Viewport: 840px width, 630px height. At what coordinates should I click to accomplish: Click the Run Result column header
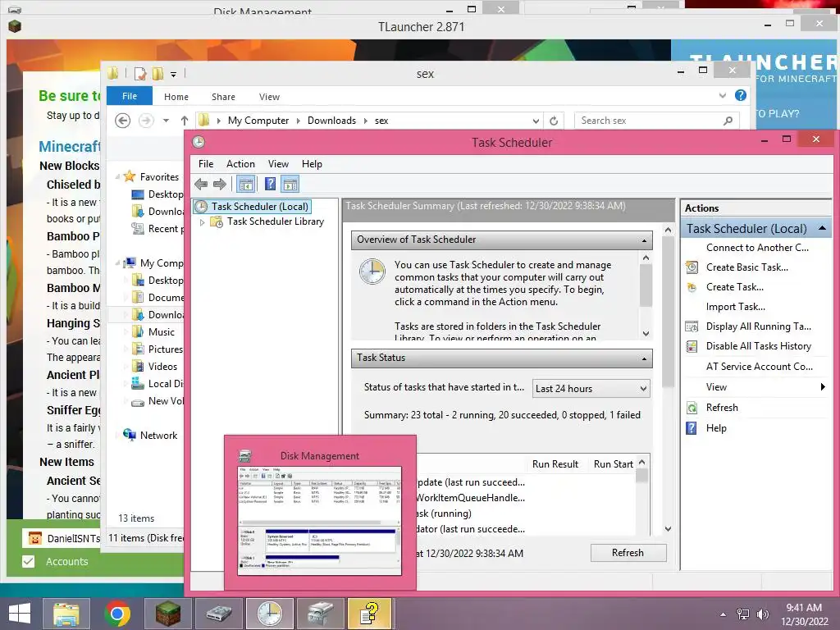pyautogui.click(x=555, y=464)
